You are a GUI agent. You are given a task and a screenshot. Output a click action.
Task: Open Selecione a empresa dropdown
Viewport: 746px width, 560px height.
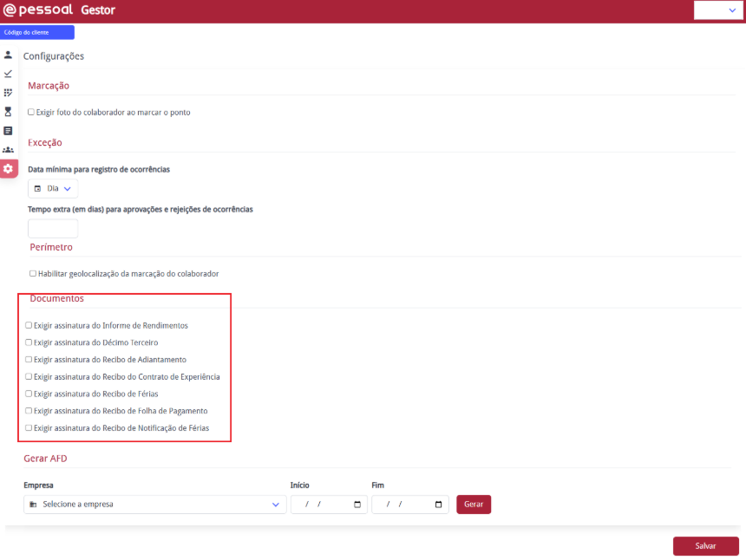point(155,505)
